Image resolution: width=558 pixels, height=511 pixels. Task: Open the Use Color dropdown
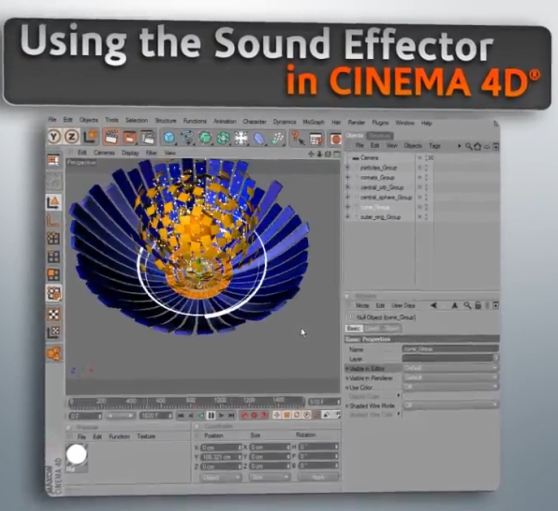[450, 387]
